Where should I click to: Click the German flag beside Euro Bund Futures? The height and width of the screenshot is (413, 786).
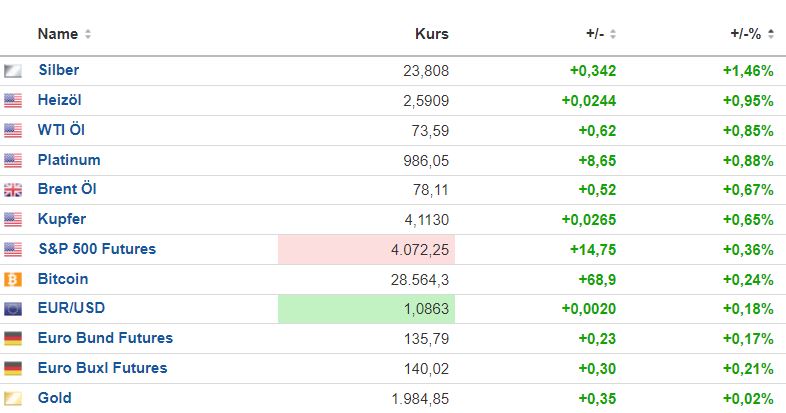coord(13,339)
